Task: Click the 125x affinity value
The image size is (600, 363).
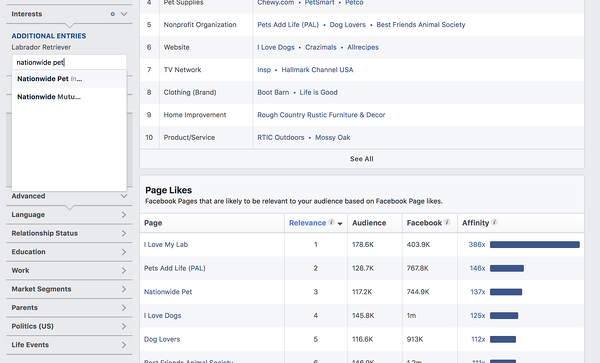Action: point(478,316)
